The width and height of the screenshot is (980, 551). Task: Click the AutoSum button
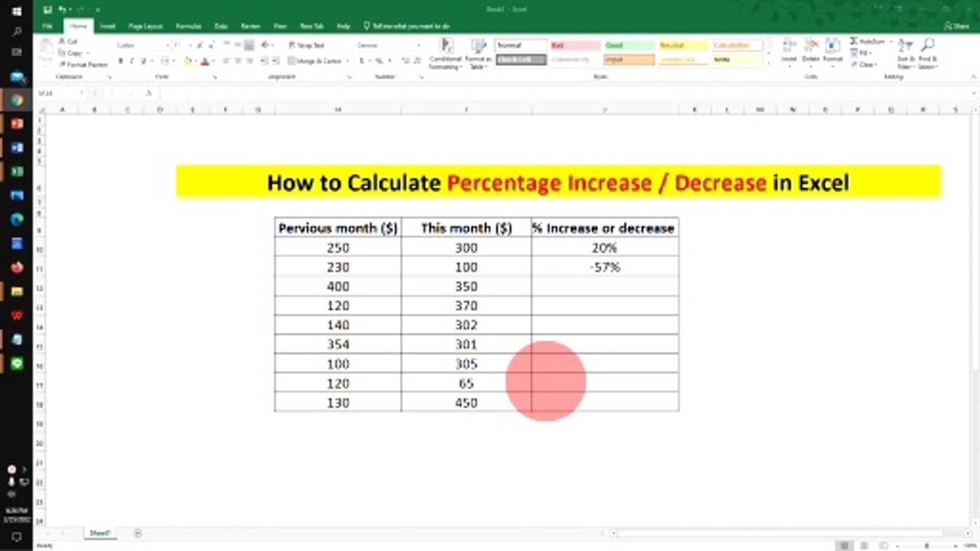pyautogui.click(x=867, y=41)
